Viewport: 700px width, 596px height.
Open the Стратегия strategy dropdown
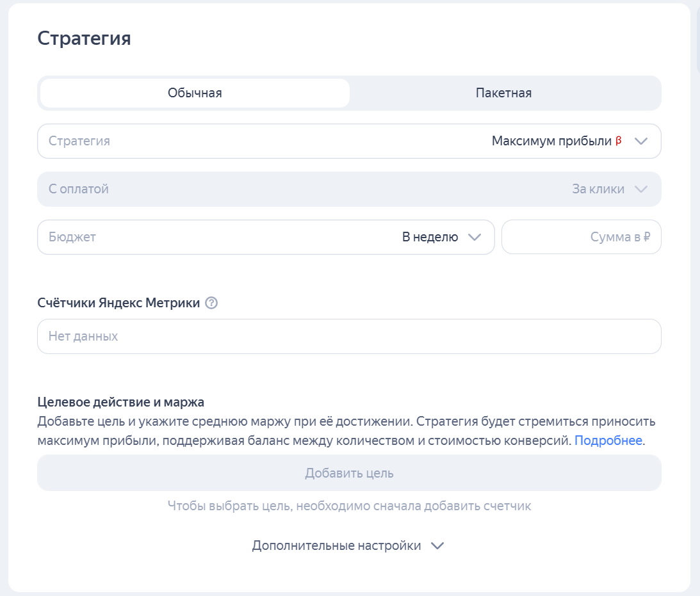click(x=349, y=141)
